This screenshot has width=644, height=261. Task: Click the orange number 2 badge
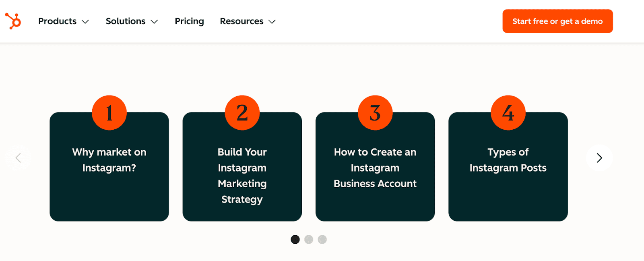point(242,113)
